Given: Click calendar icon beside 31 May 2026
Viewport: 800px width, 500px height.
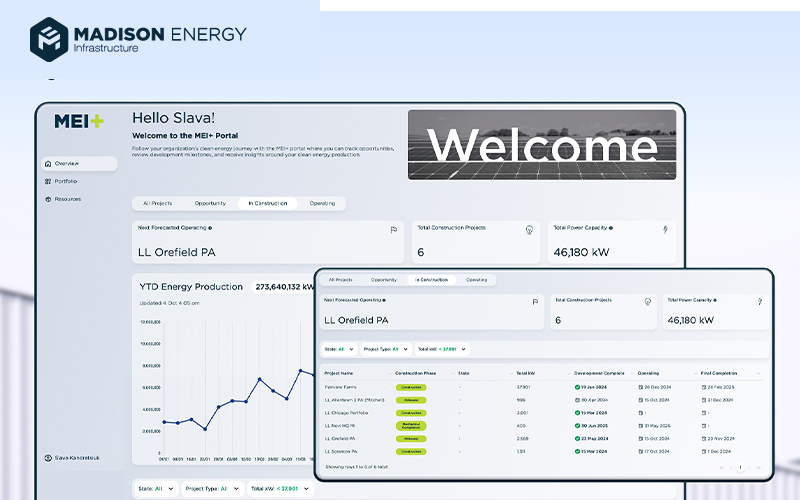Looking at the screenshot, I should coord(641,426).
